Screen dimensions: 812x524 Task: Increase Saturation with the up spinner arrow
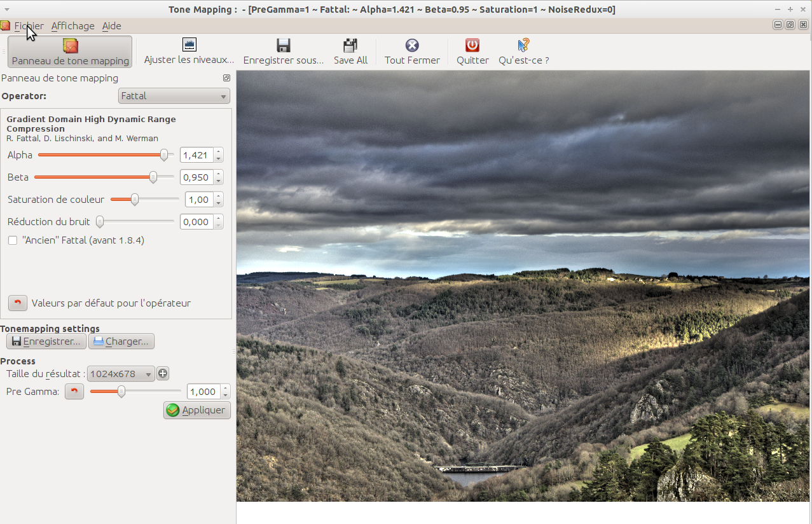point(219,196)
